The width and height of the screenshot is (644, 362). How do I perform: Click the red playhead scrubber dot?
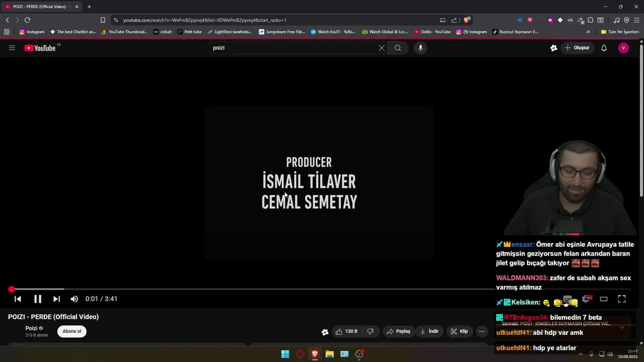pyautogui.click(x=11, y=289)
